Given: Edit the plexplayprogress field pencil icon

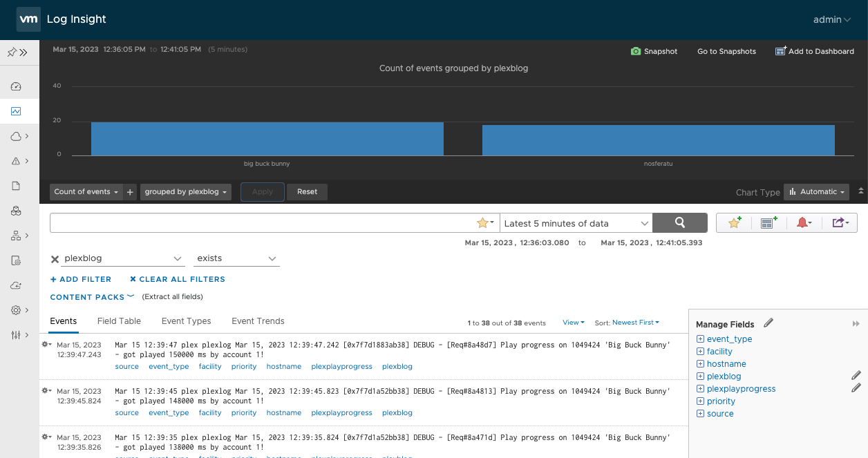Looking at the screenshot, I should pos(856,388).
